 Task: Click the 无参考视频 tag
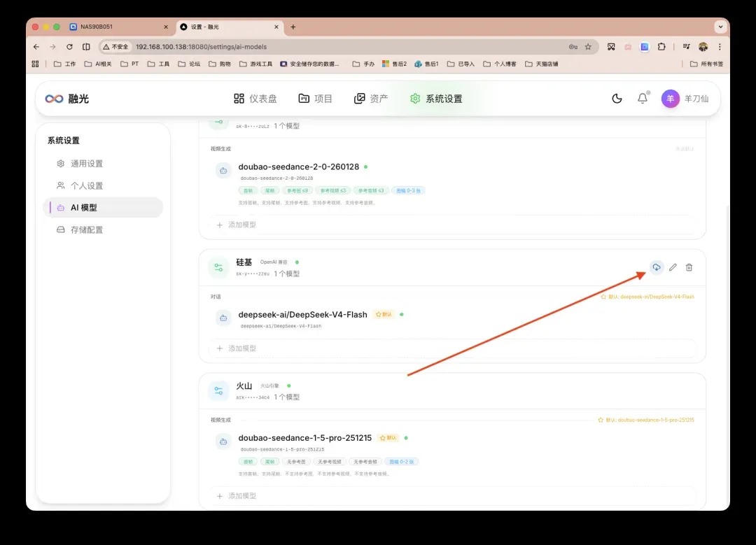(330, 462)
